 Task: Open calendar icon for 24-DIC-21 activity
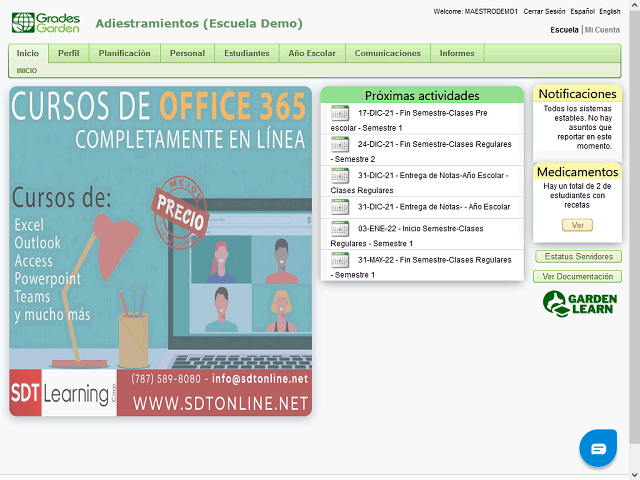tap(340, 144)
